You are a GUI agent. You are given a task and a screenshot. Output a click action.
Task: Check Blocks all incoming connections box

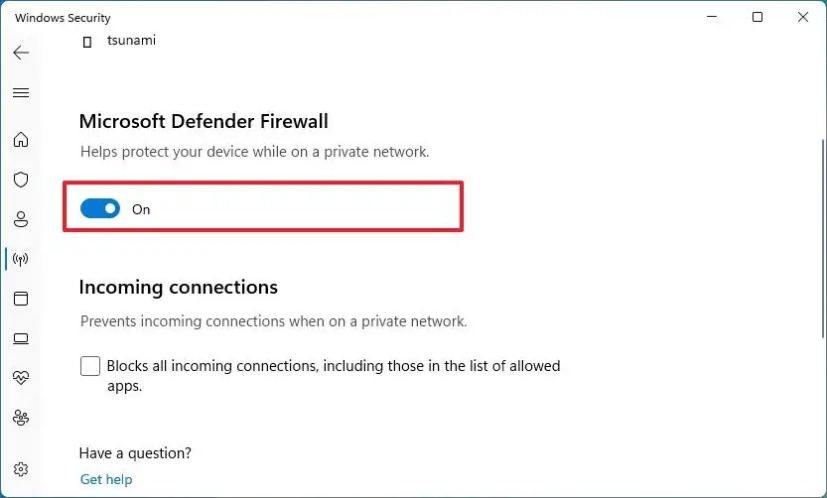click(90, 366)
